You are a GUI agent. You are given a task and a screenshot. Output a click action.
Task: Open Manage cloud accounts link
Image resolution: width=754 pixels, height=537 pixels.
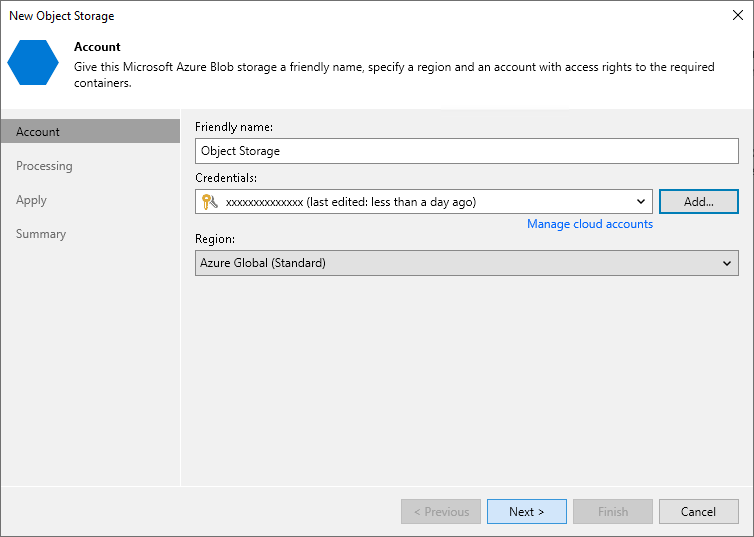click(590, 224)
